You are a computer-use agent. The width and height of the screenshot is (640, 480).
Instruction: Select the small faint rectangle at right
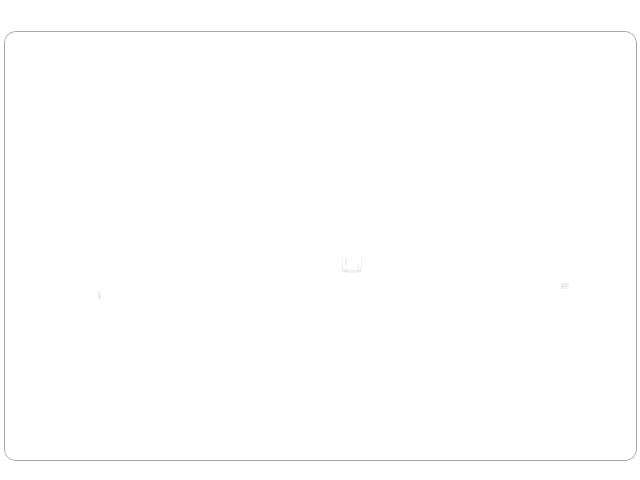(565, 286)
